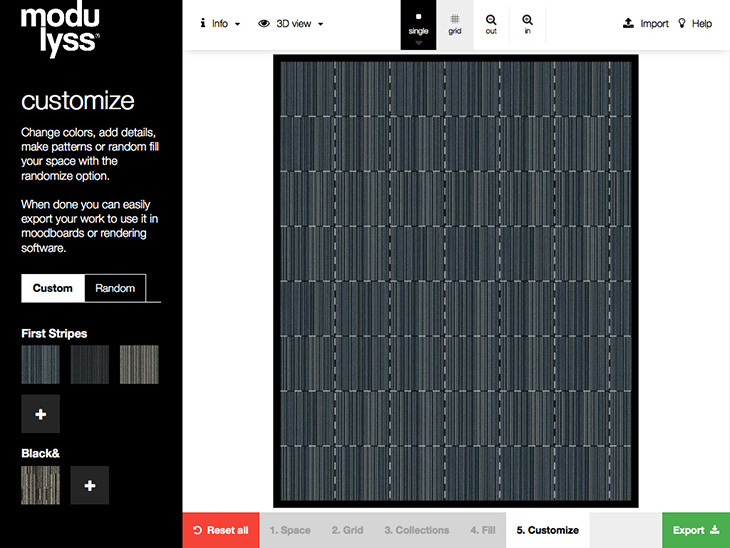Add a tile to Black& collection
The width and height of the screenshot is (730, 548).
click(x=89, y=485)
